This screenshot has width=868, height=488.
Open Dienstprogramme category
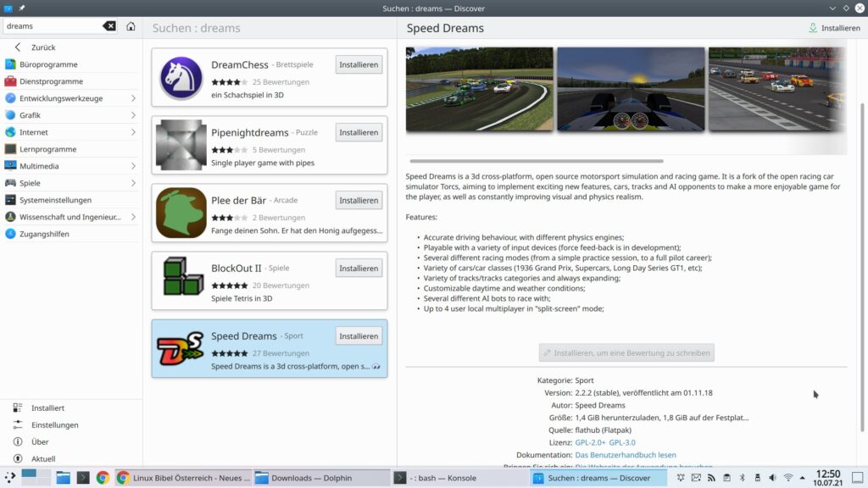[70, 81]
